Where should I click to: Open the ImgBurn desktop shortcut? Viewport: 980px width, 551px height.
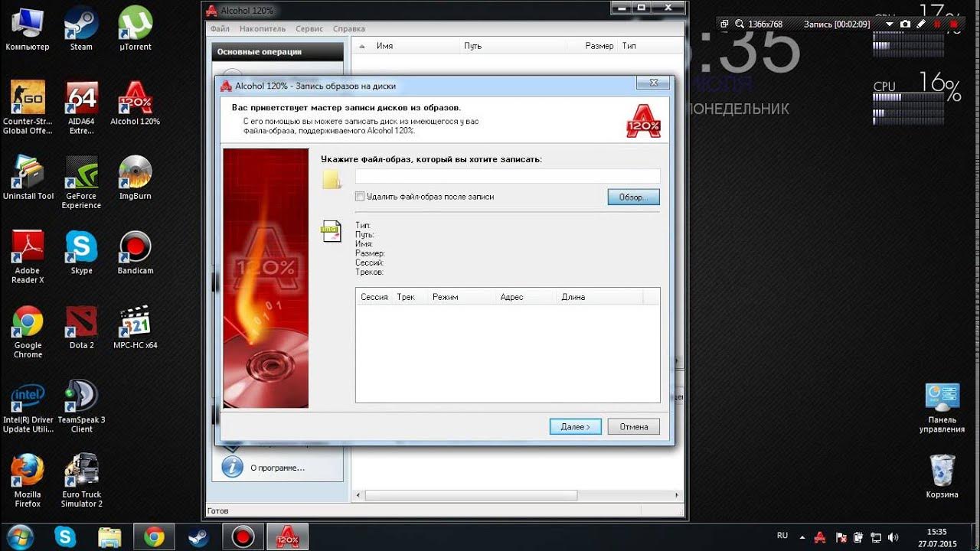click(136, 178)
